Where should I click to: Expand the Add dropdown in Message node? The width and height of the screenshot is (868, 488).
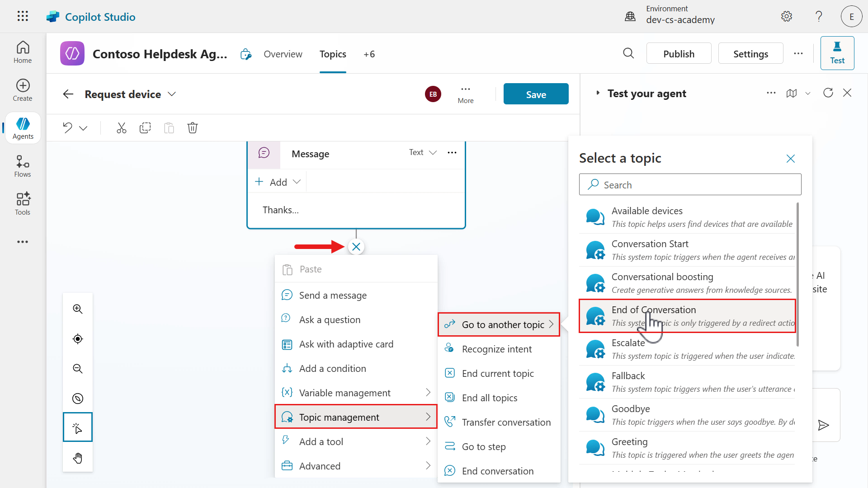pos(278,182)
